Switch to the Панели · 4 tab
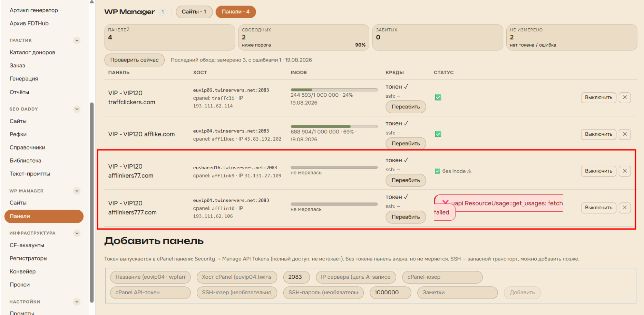The height and width of the screenshot is (315, 644). tap(236, 12)
